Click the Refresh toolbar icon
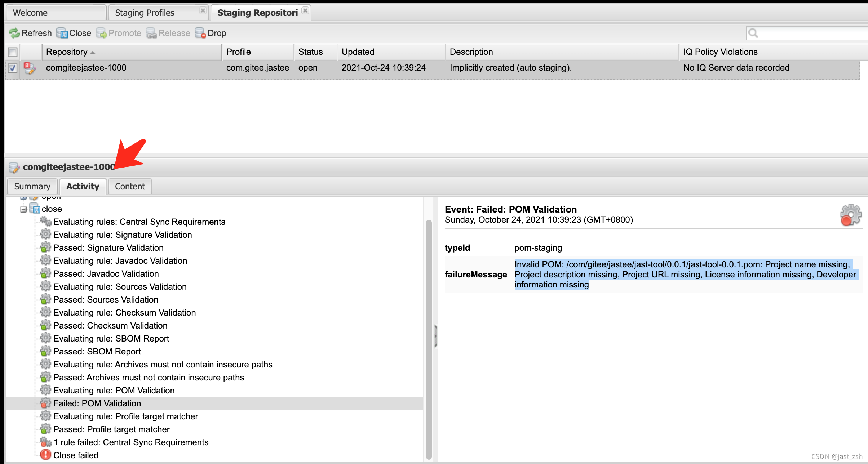 click(14, 33)
